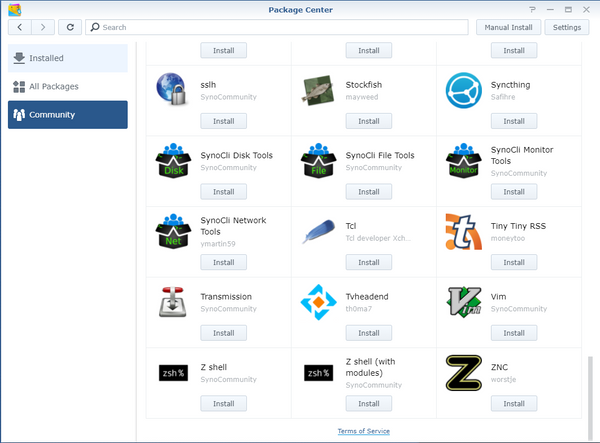Open the Tvheadend package icon
The height and width of the screenshot is (443, 600).
click(x=317, y=302)
